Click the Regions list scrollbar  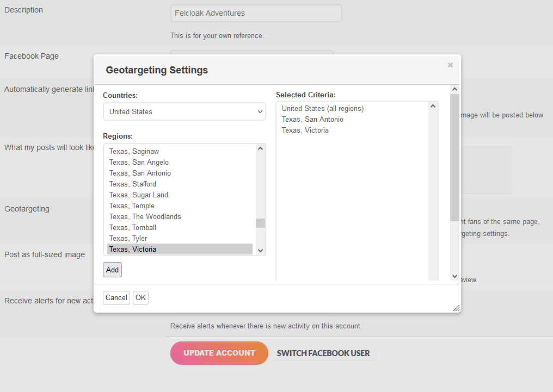260,223
